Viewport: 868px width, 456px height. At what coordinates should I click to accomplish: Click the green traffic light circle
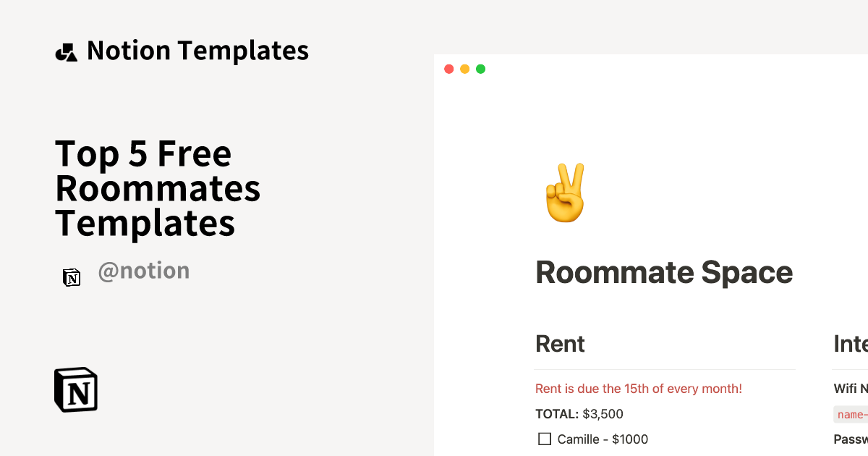click(480, 68)
